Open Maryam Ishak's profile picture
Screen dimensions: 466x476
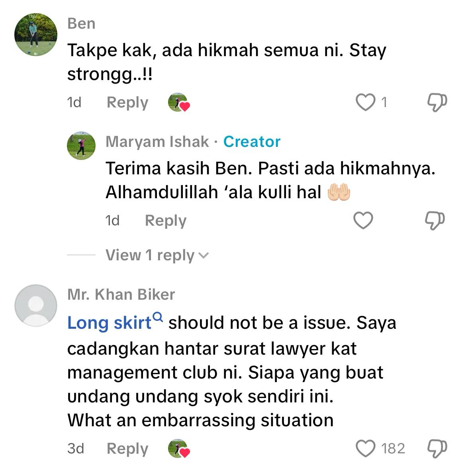(x=81, y=145)
